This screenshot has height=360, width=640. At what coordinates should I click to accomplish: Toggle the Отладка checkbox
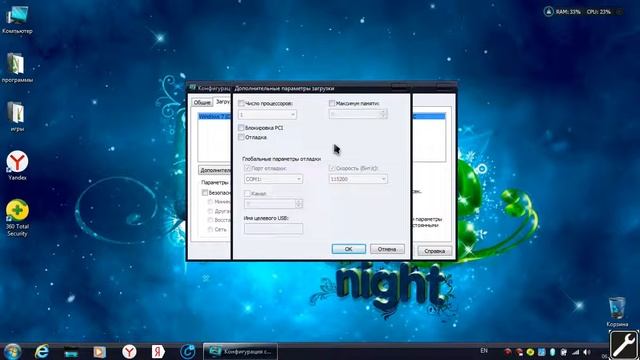coord(241,137)
